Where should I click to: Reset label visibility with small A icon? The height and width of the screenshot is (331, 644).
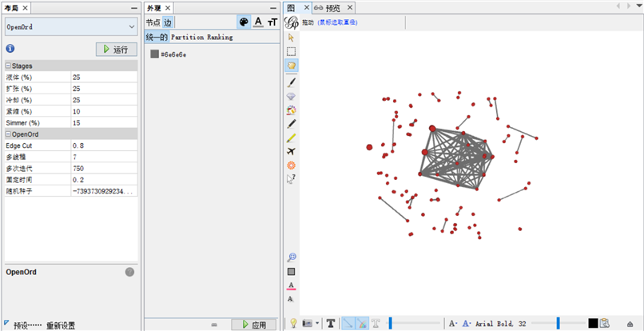pyautogui.click(x=291, y=299)
